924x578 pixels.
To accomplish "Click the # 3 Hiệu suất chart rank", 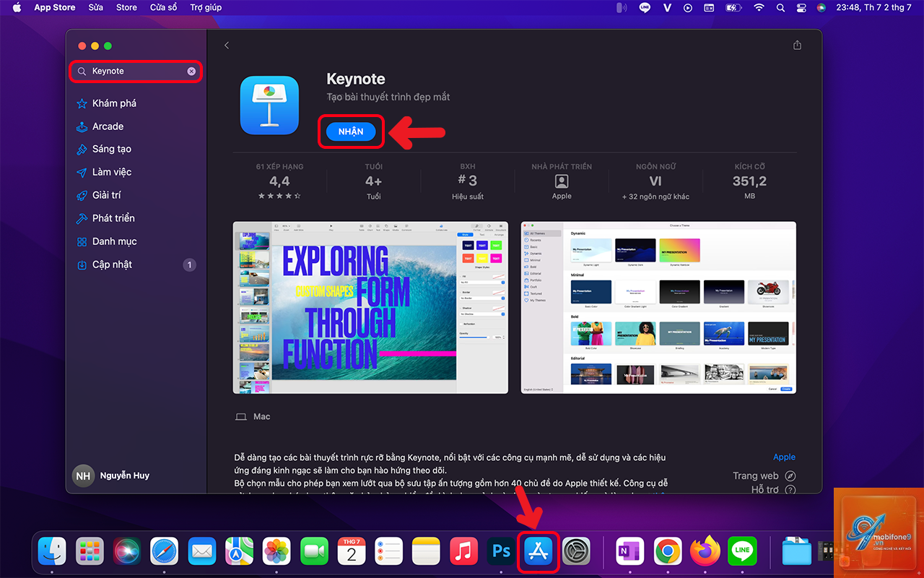I will (468, 181).
